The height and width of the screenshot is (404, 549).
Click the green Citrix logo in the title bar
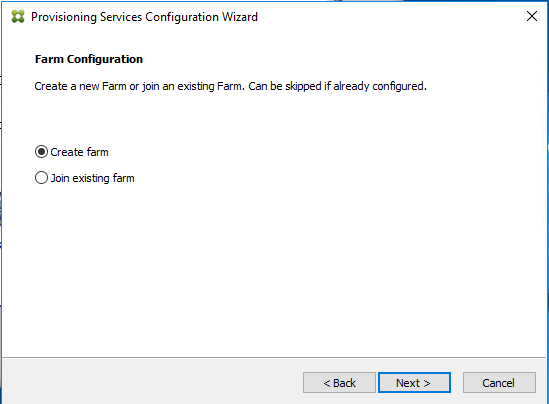coord(18,16)
